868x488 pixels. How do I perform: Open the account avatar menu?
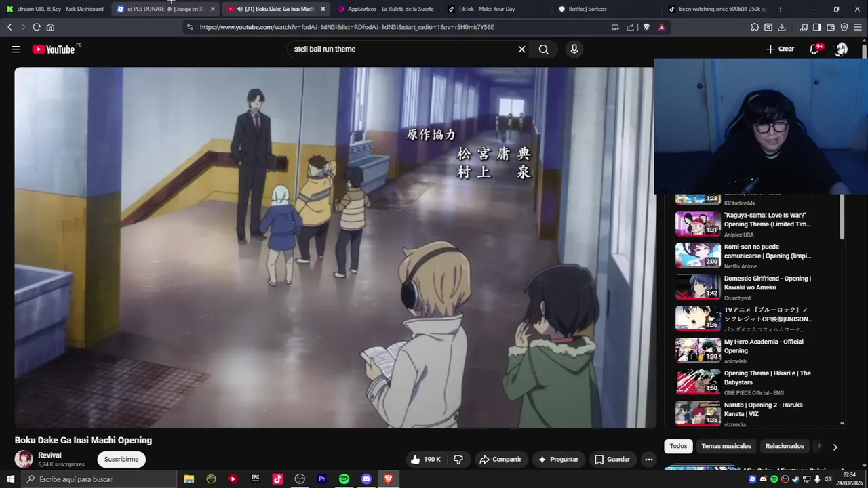[842, 49]
